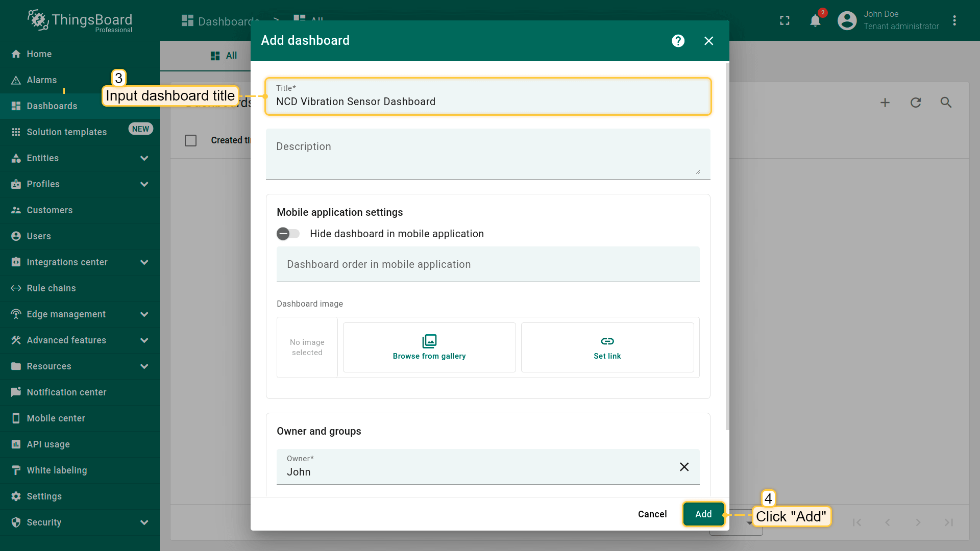Click the Browse from gallery icon
980x551 pixels.
point(429,341)
